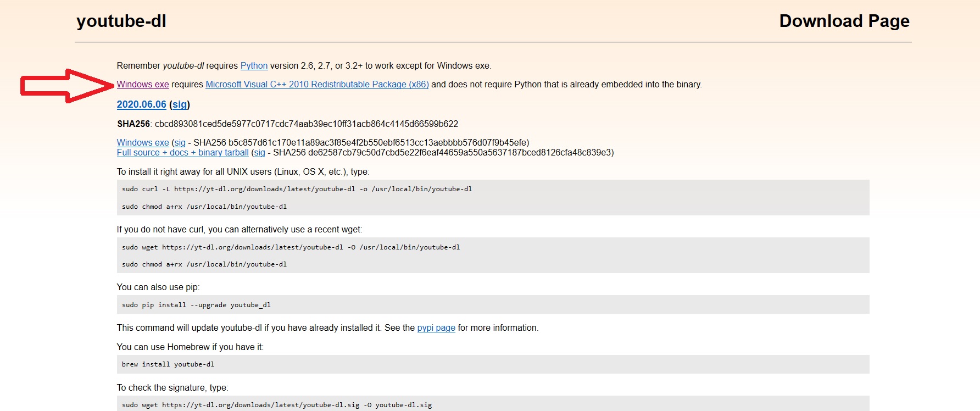Open Full source + docs + binary tarball

[x=182, y=153]
